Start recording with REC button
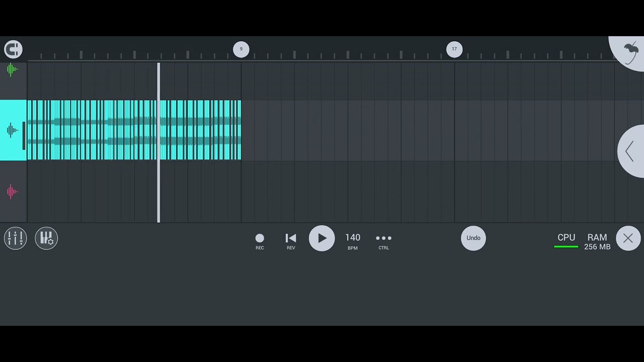This screenshot has height=362, width=644. [x=260, y=241]
